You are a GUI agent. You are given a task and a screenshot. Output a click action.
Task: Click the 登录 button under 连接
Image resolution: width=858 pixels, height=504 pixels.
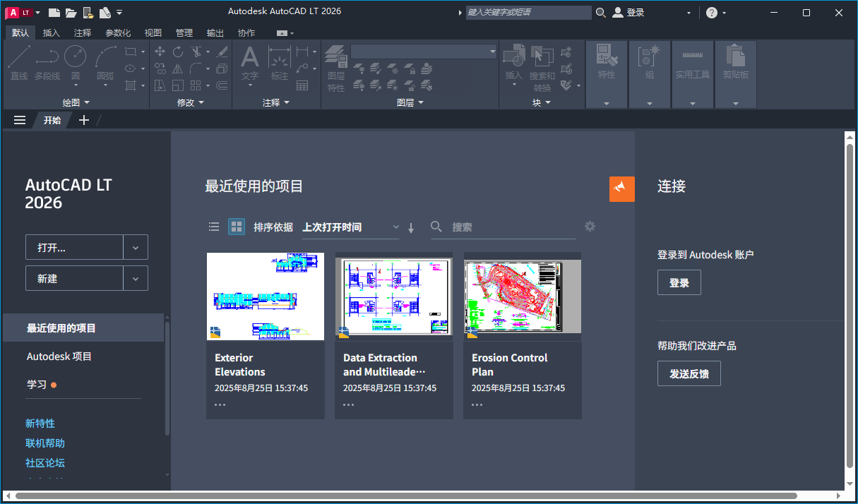(x=679, y=282)
